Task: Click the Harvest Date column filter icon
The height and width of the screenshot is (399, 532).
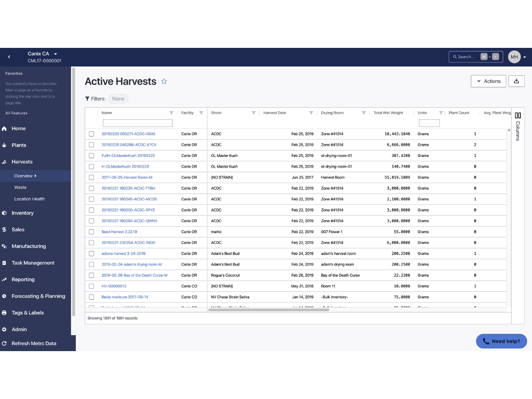Action: tap(311, 113)
